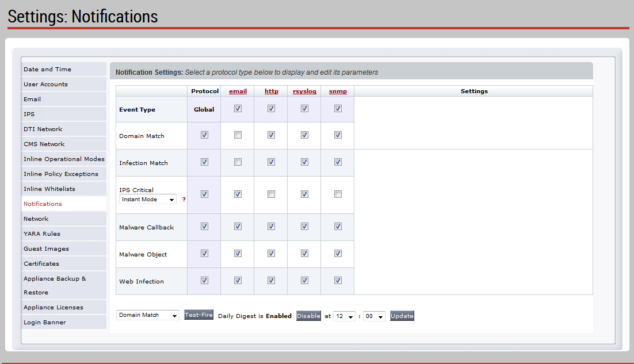Toggle rsyslog for Malware Callback
Viewport: 634px width, 364px height.
[304, 227]
